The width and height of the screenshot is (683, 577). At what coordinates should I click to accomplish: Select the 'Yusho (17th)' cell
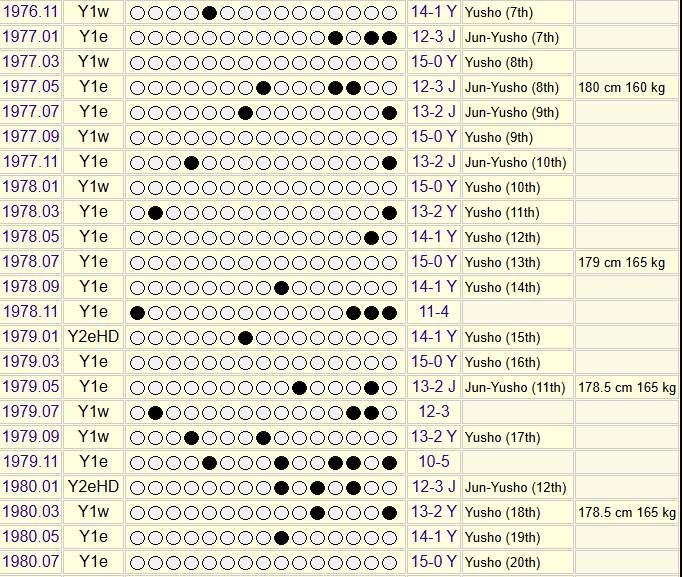[x=518, y=437]
